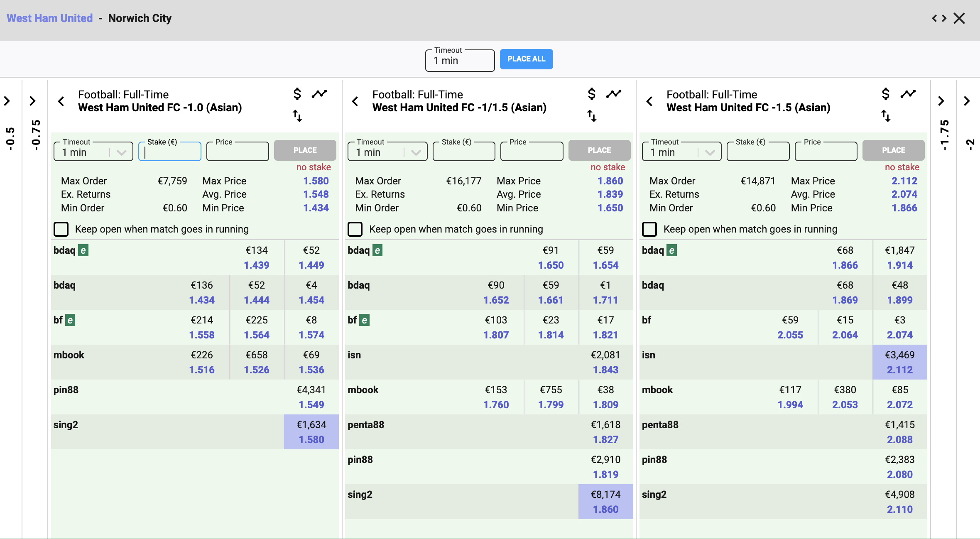Enable keep open in-running for -1.0 market

(61, 229)
